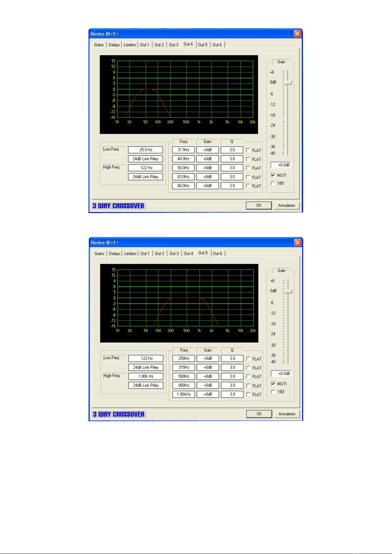The height and width of the screenshot is (554, 392).
Task: Enable 180° phase in Out 4 dialog
Action: [x=273, y=183]
